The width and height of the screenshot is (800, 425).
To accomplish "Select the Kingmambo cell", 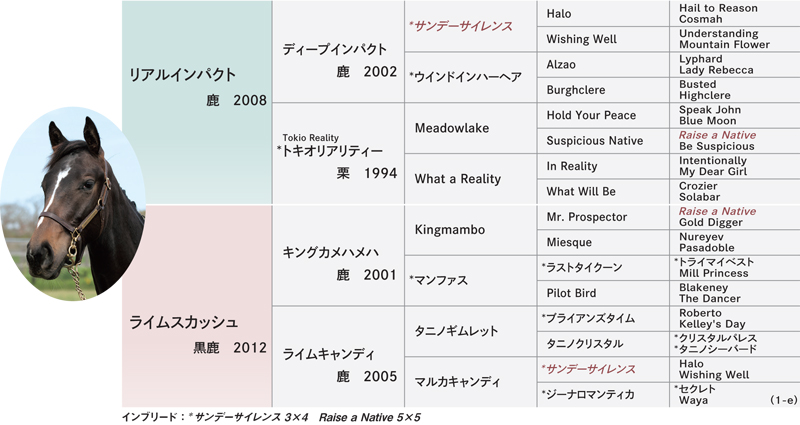I will [x=470, y=230].
